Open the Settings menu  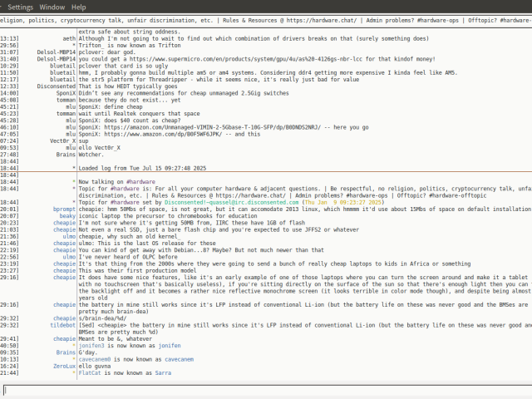[20, 7]
